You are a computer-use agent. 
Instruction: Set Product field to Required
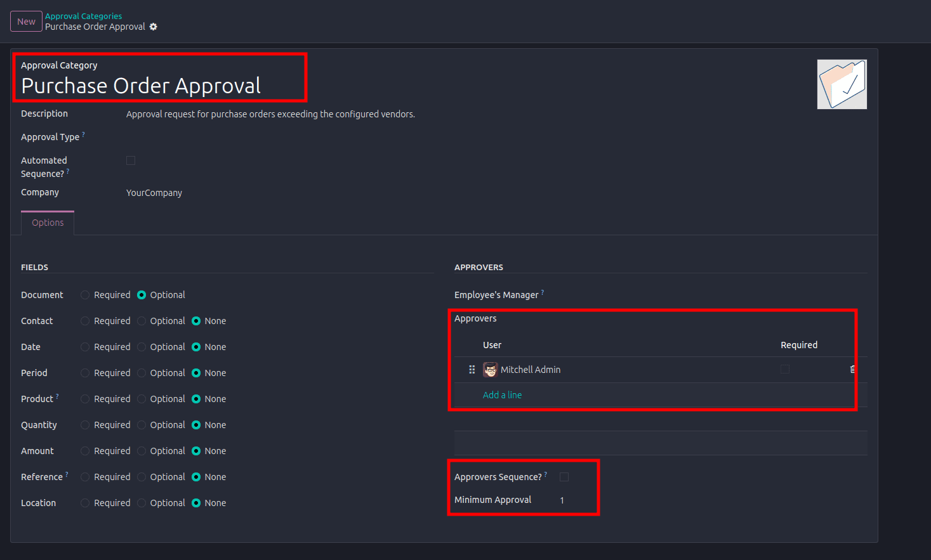85,399
